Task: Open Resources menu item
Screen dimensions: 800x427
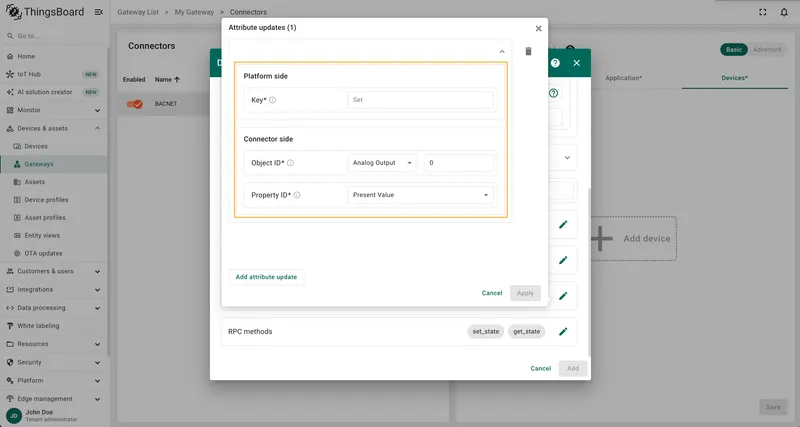Action: pos(54,344)
